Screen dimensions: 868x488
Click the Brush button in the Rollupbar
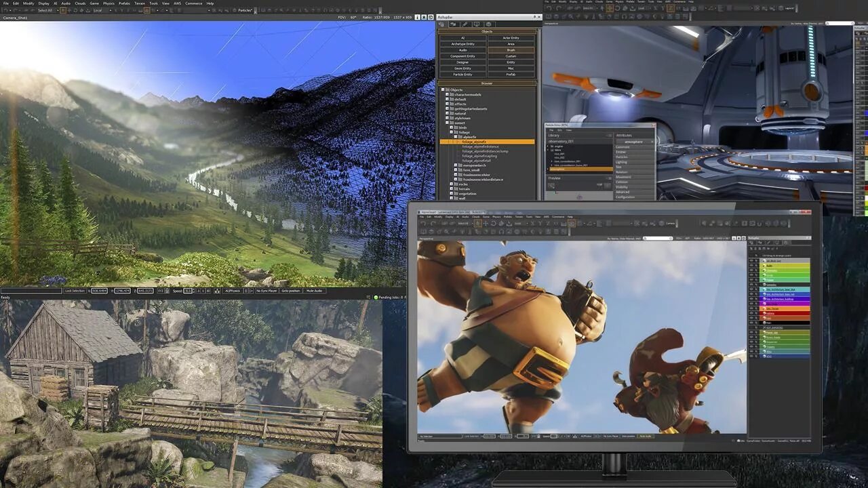click(x=511, y=50)
